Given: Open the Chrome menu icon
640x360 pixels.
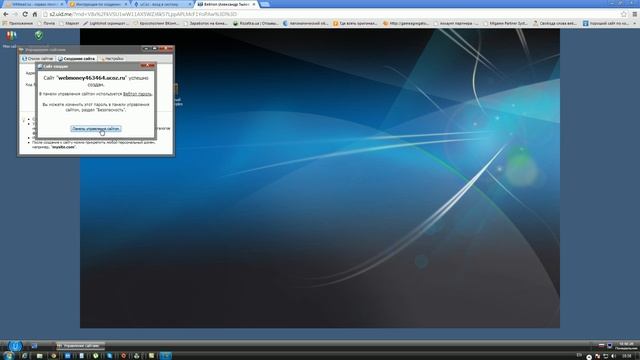Looking at the screenshot, I should [635, 14].
